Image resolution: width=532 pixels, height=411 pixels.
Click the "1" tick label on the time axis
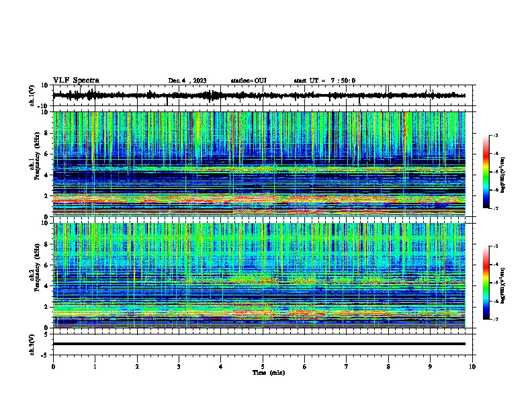pos(95,367)
